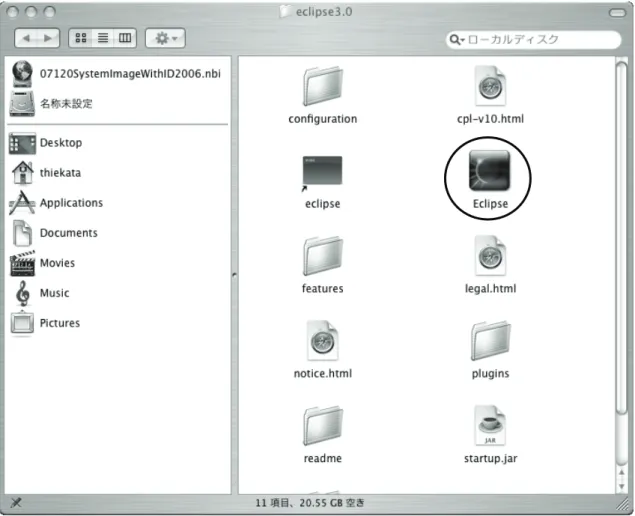Click the "plugins" folder name
Image resolution: width=635 pixels, height=516 pixels.
490,373
